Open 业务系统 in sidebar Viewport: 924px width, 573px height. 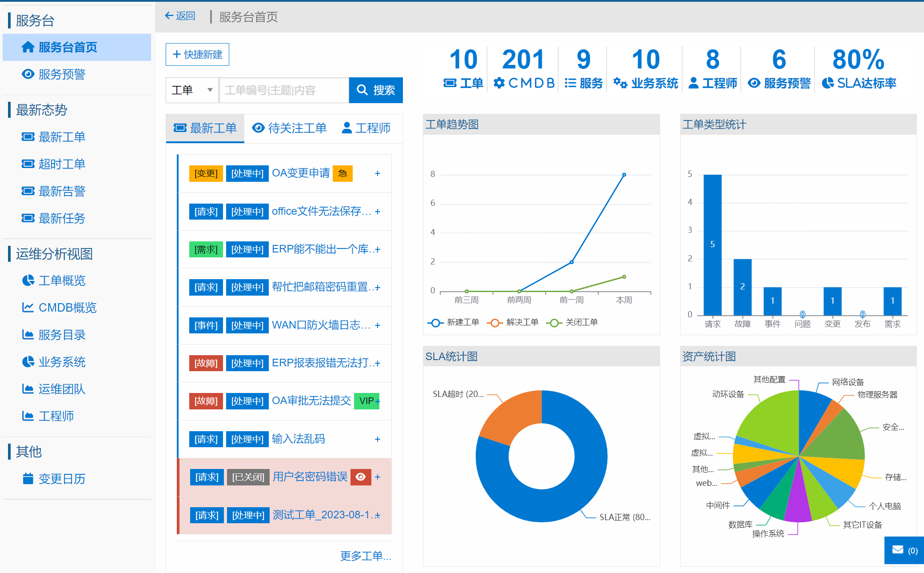53,362
